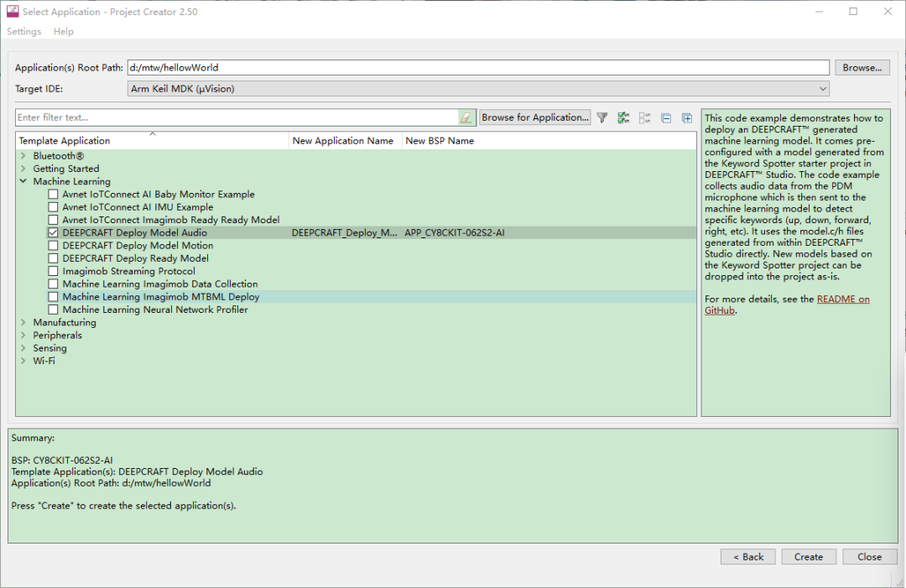Select the Avnet IoTConnect AI IMU Example text
The height and width of the screenshot is (588, 906).
coord(138,207)
